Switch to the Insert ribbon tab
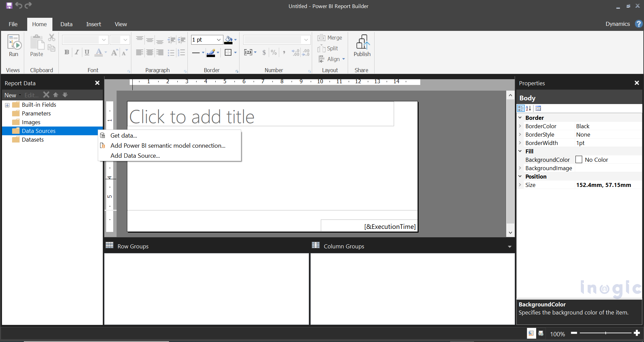The image size is (644, 342). pyautogui.click(x=93, y=24)
